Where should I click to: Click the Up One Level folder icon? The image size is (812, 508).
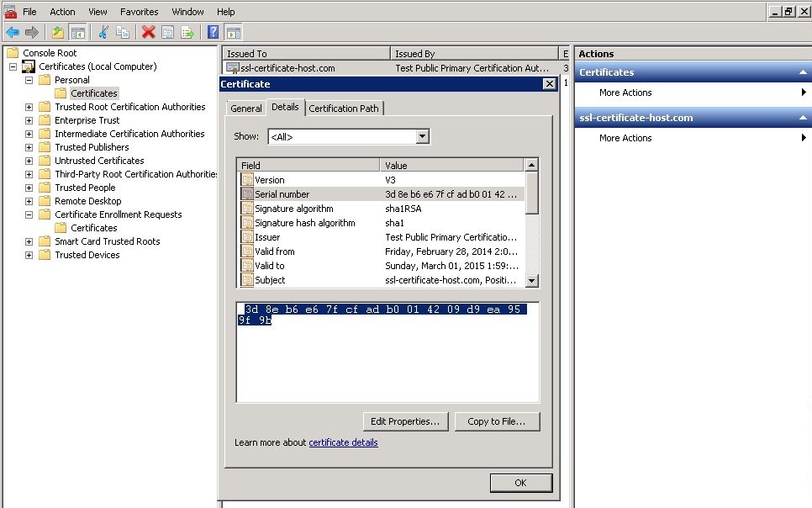[x=57, y=32]
